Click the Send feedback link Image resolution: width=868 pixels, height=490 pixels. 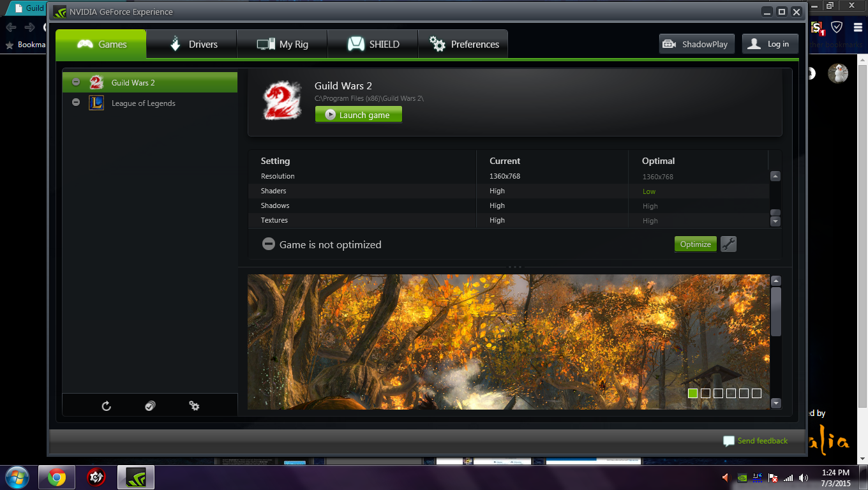(x=756, y=441)
